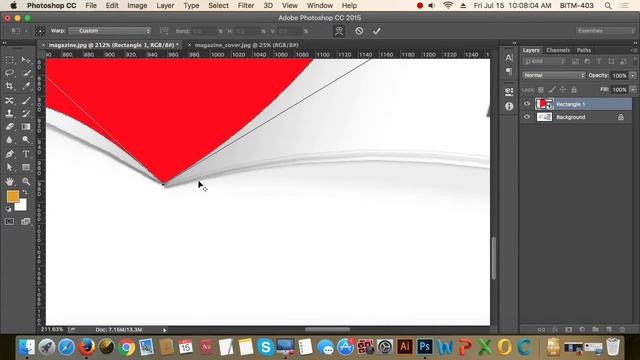This screenshot has width=640, height=360.
Task: Open the Select menu
Action: [x=218, y=6]
